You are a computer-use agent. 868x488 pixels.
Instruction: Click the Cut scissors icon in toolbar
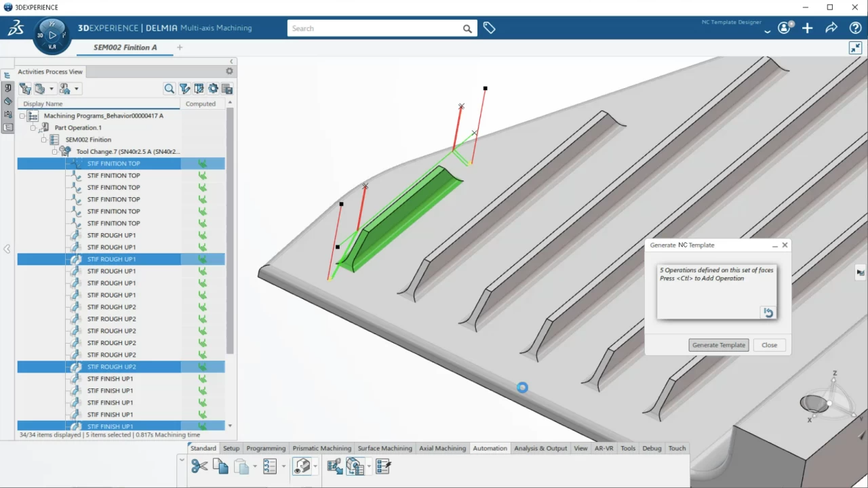tap(199, 466)
